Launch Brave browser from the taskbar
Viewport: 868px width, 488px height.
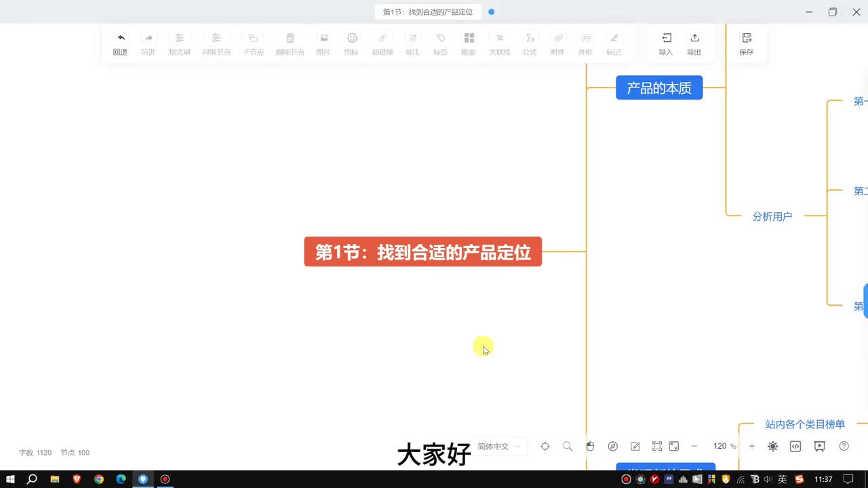[x=77, y=479]
